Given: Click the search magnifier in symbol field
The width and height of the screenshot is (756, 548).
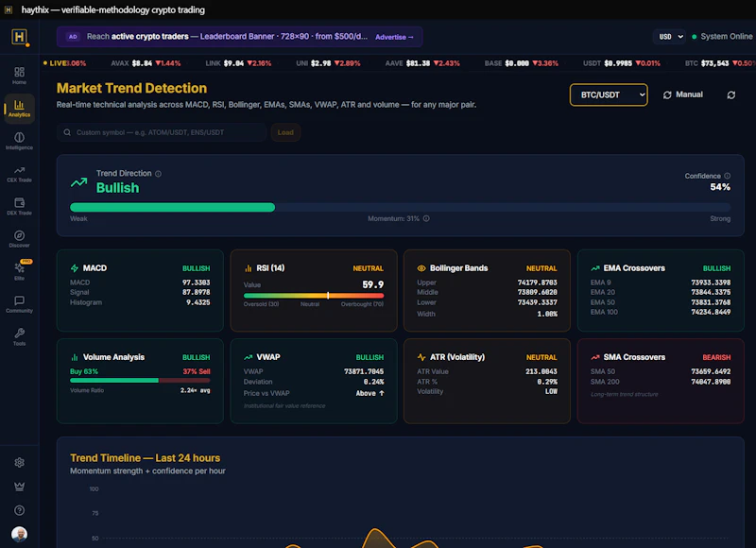Looking at the screenshot, I should point(67,132).
